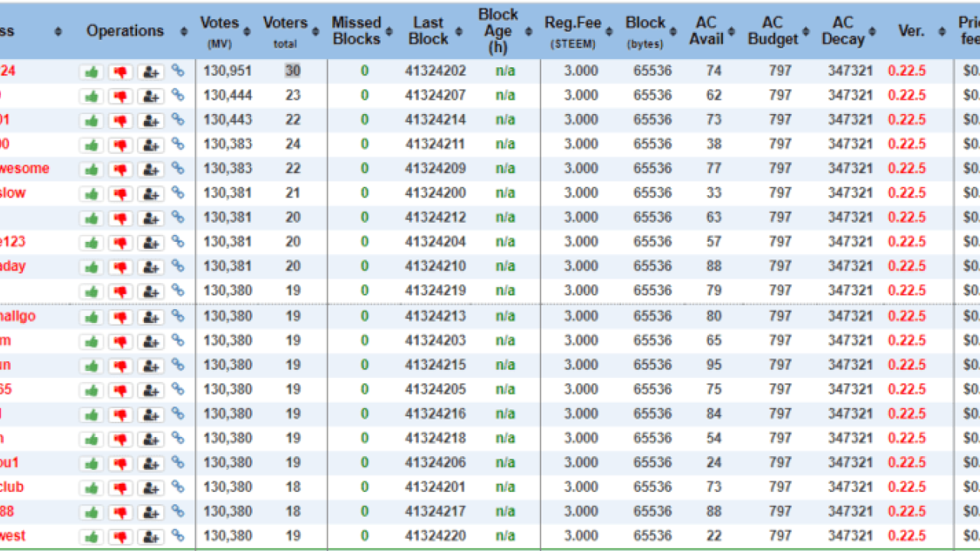This screenshot has width=980, height=551.
Task: Open witness link ending in 'wesome'
Action: pos(24,168)
